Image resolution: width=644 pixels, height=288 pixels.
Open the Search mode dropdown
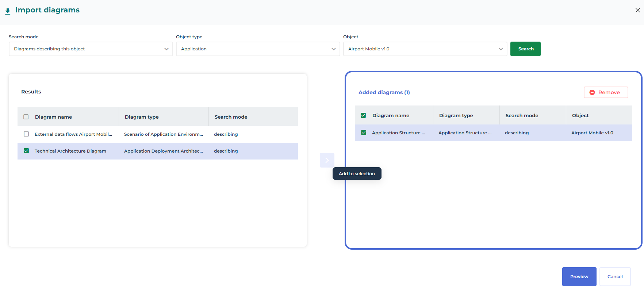(91, 49)
